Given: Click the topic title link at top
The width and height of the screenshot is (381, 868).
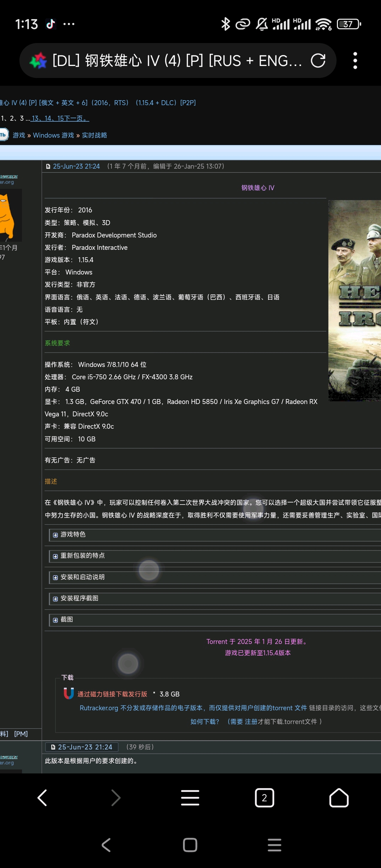Looking at the screenshot, I should click(x=98, y=103).
